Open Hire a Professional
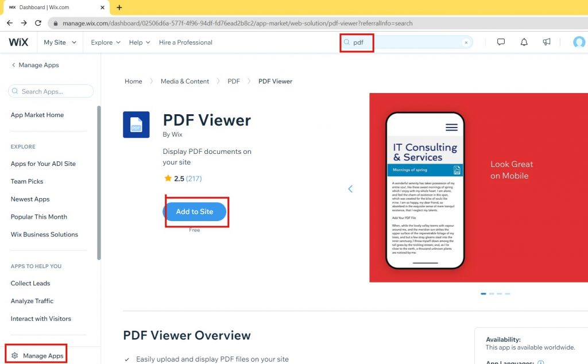 tap(185, 42)
